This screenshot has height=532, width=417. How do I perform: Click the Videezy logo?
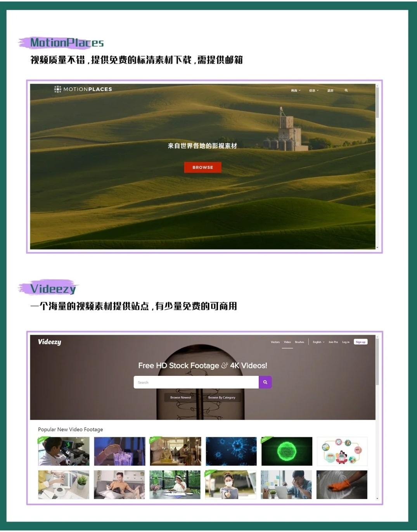click(49, 342)
